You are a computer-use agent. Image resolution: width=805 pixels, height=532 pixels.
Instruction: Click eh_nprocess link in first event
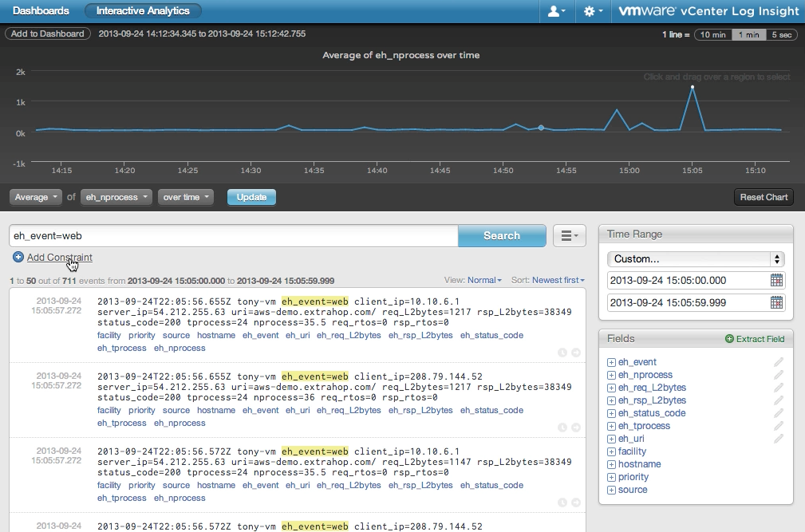click(180, 348)
